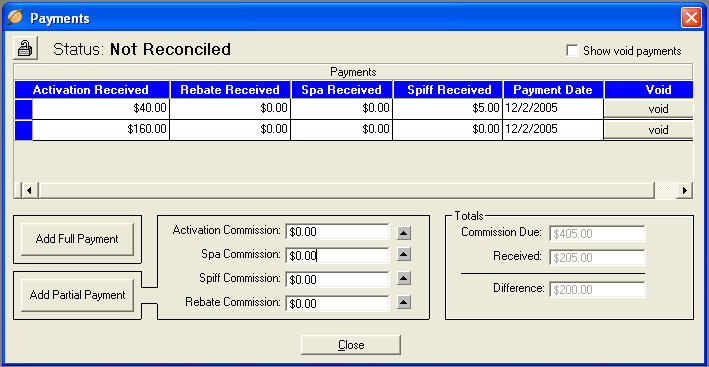Viewport: 709px width, 367px height.
Task: Click the Payments window title icon
Action: pyautogui.click(x=15, y=17)
